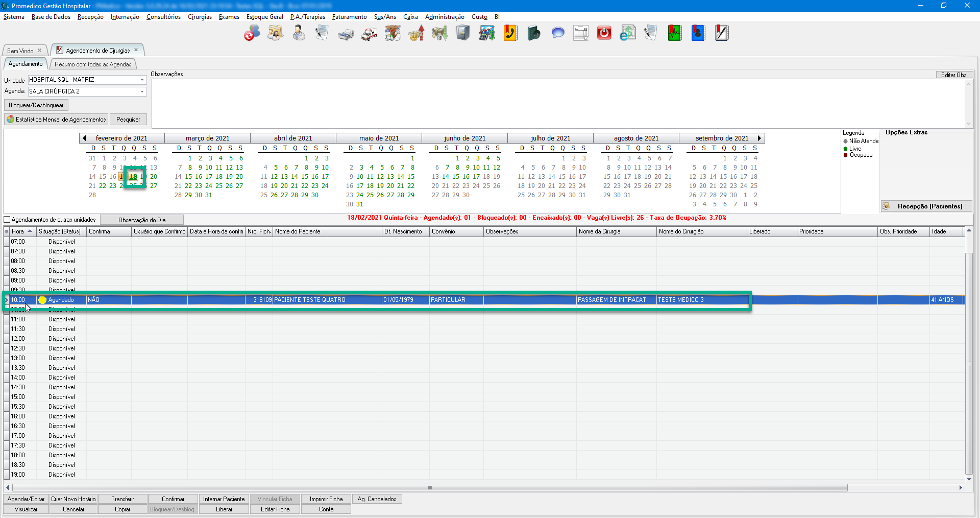Open the green heartbeat monitor icon
The image size is (980, 518).
[x=675, y=34]
